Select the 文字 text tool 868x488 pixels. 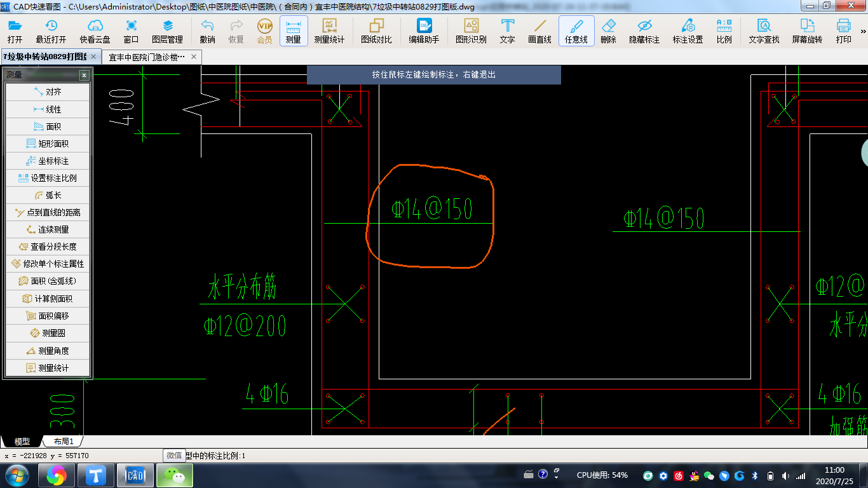(507, 31)
